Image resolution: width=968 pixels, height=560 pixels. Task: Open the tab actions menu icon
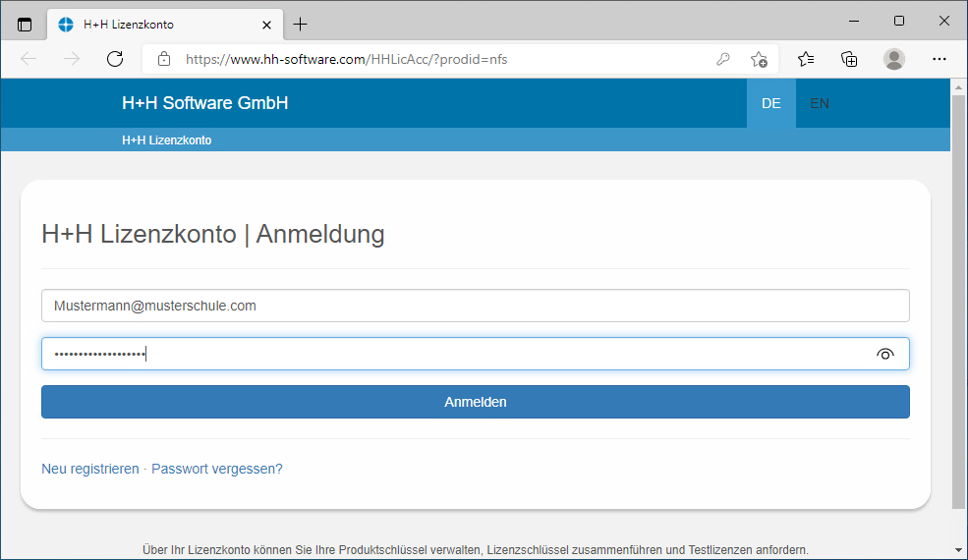(24, 25)
